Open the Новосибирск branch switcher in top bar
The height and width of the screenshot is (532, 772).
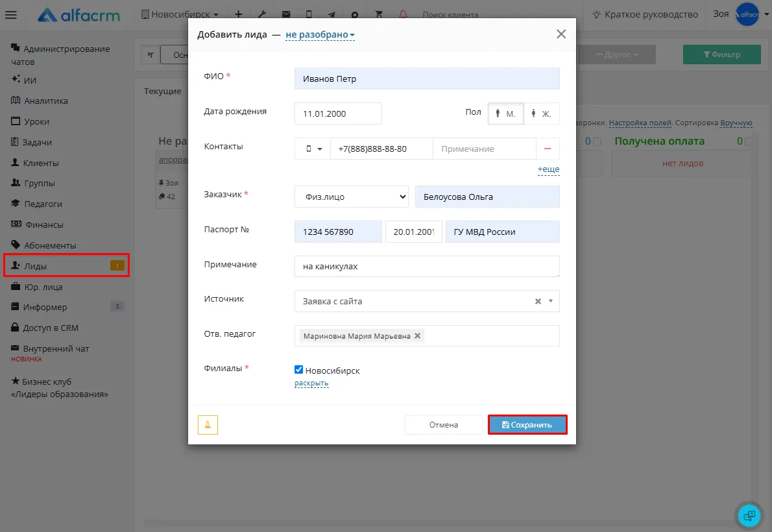(x=180, y=14)
